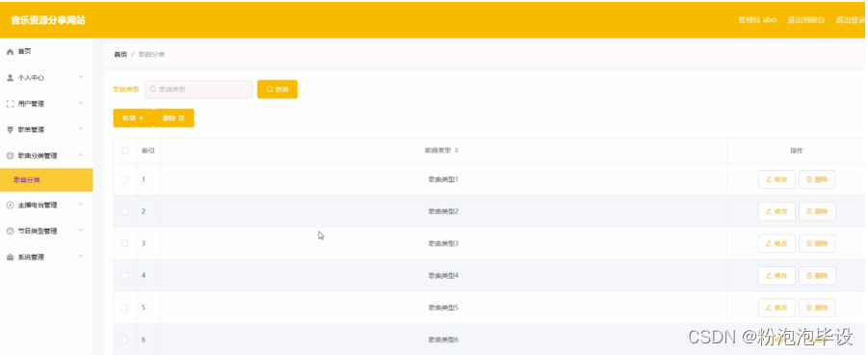Expand 歌单管理 using its chevron
The height and width of the screenshot is (355, 868).
point(81,129)
